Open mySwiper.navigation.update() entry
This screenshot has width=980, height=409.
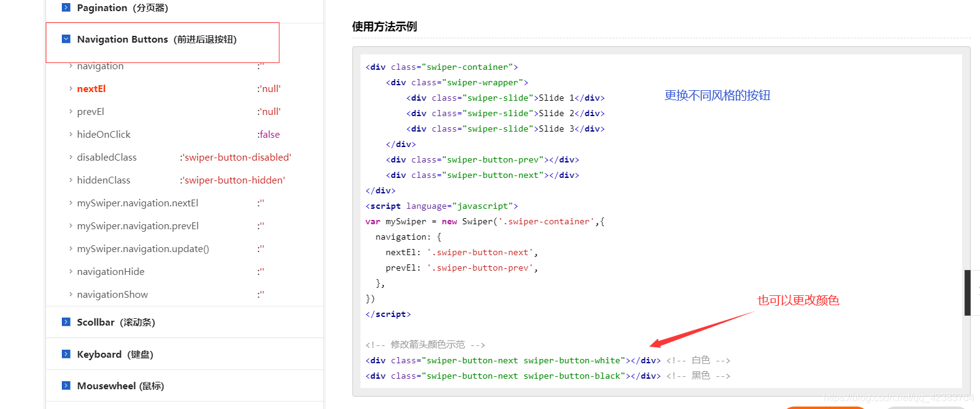pyautogui.click(x=143, y=248)
